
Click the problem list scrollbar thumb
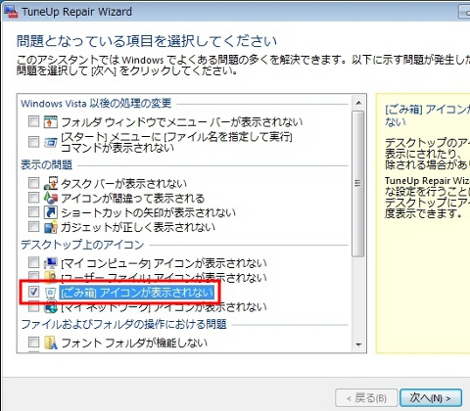(x=358, y=183)
